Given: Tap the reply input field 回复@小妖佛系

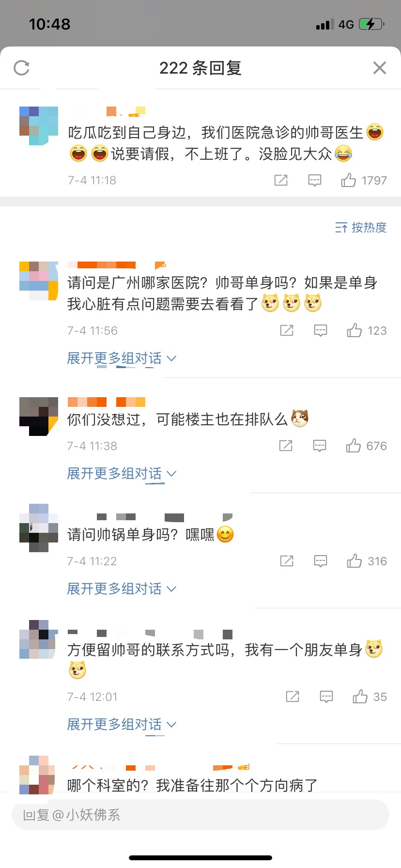Looking at the screenshot, I should point(200,815).
